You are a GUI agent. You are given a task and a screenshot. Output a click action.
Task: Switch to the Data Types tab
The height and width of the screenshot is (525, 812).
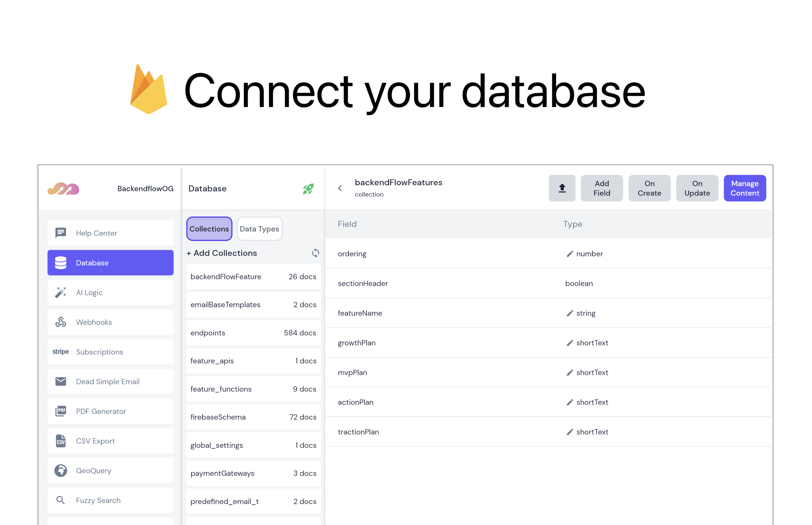[259, 229]
